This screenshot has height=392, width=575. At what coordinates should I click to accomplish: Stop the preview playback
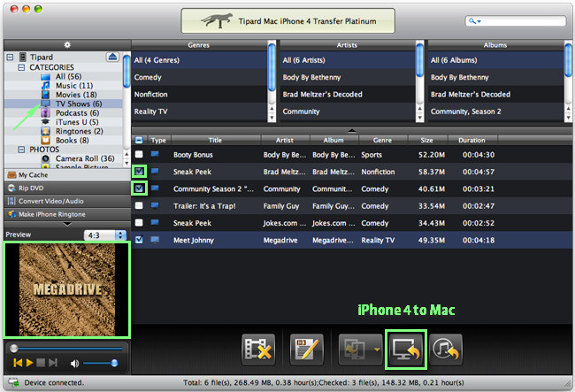tap(41, 363)
